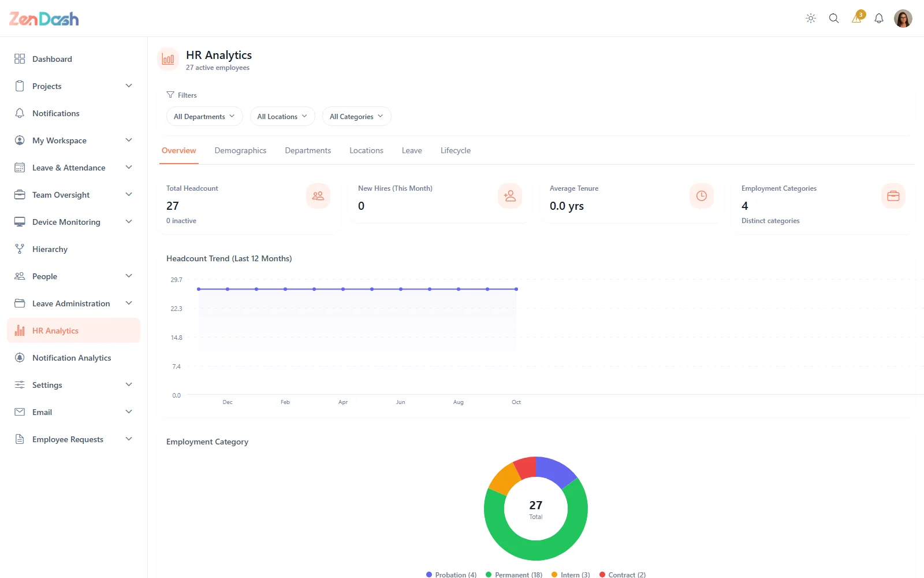Click the HR Analytics page header icon

168,59
